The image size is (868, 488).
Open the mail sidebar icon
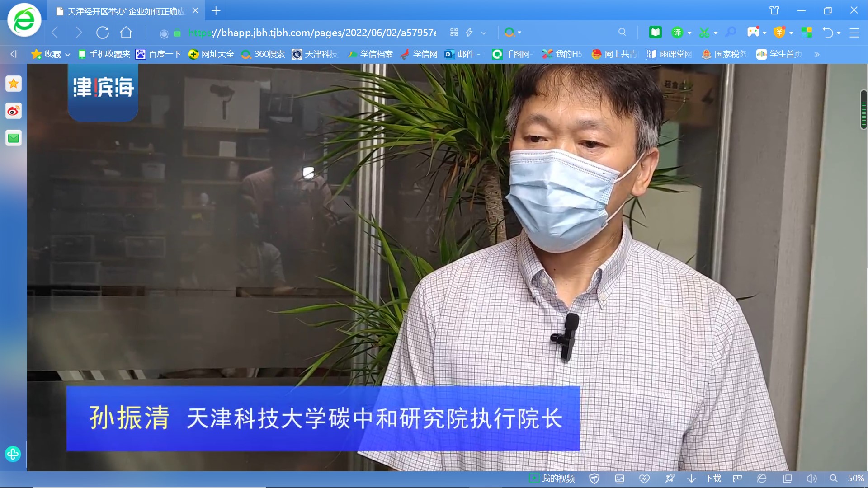coord(14,138)
